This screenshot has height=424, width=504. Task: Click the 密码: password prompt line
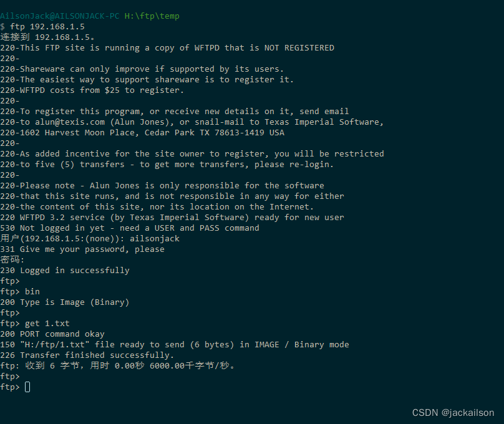click(x=12, y=260)
